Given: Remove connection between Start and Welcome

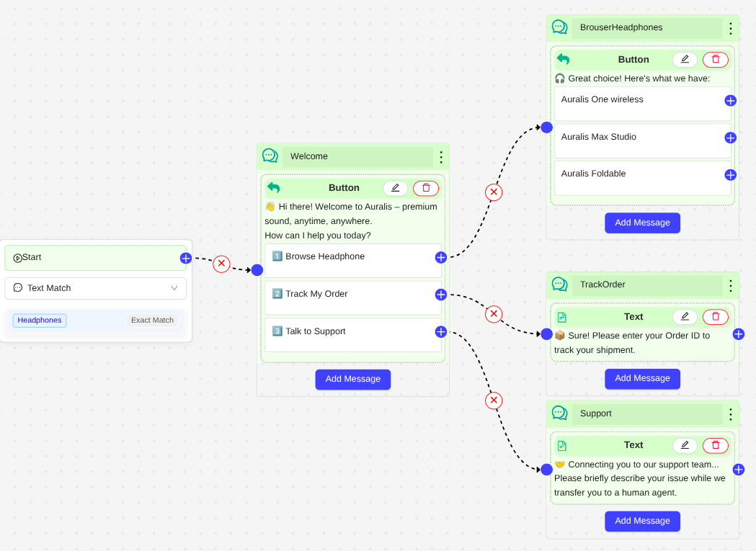Looking at the screenshot, I should 222,264.
